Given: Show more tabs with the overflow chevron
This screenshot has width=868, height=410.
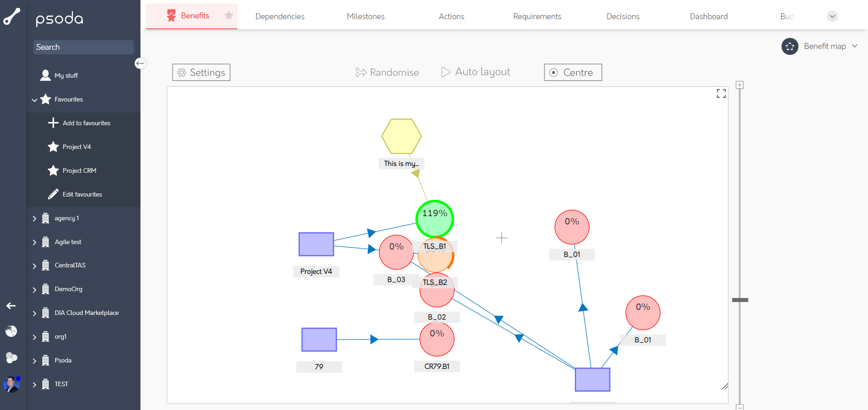Looking at the screenshot, I should tap(832, 16).
